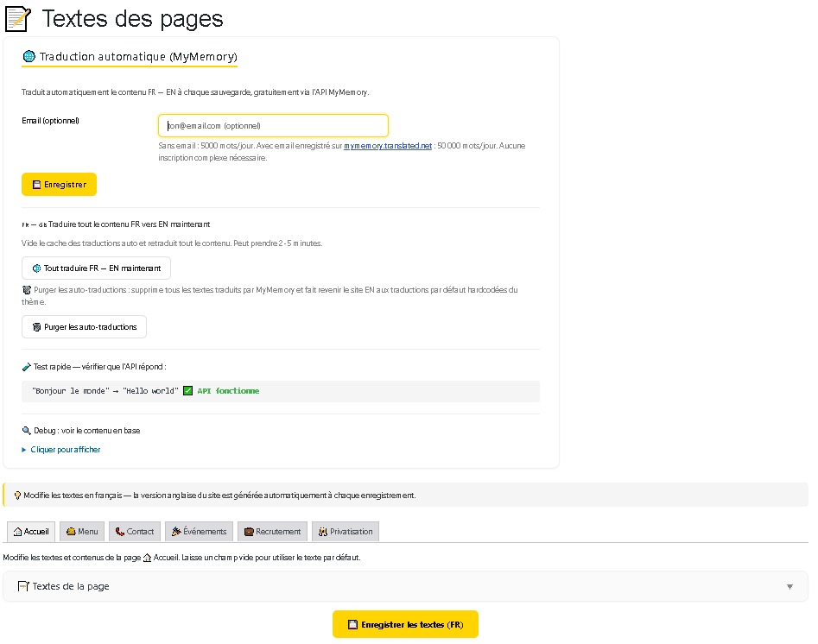
Task: Click the globe icon beside Traduction automatique
Action: tap(29, 56)
